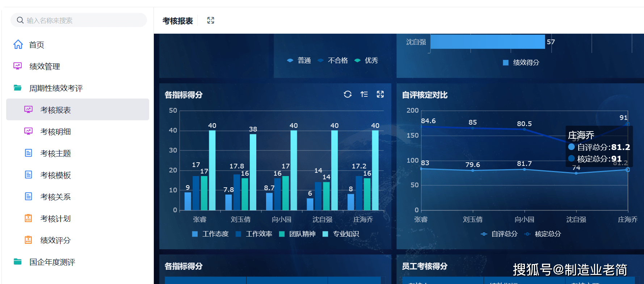
Task: Expand the 国企年度测评 folder
Action: pyautogui.click(x=52, y=262)
